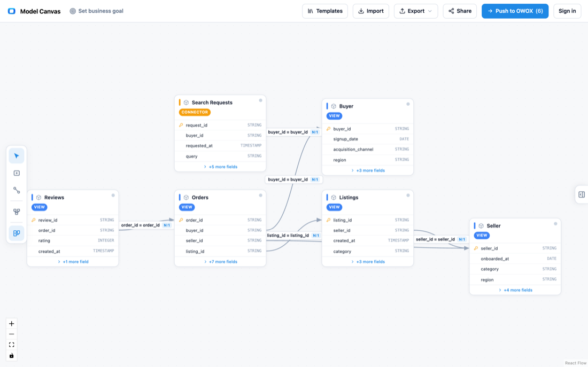Viewport: 588px width, 367px height.
Task: Click the Model Canvas logo icon
Action: pyautogui.click(x=12, y=11)
